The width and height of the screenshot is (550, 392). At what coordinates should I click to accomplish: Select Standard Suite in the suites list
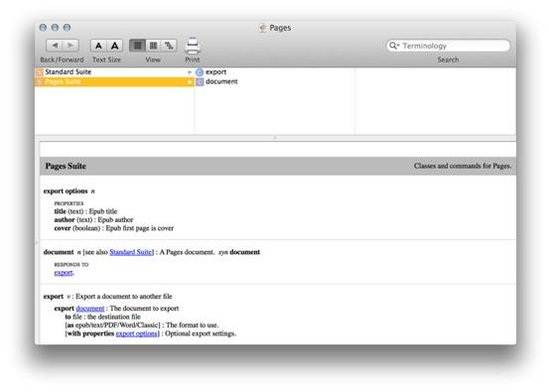pos(114,72)
